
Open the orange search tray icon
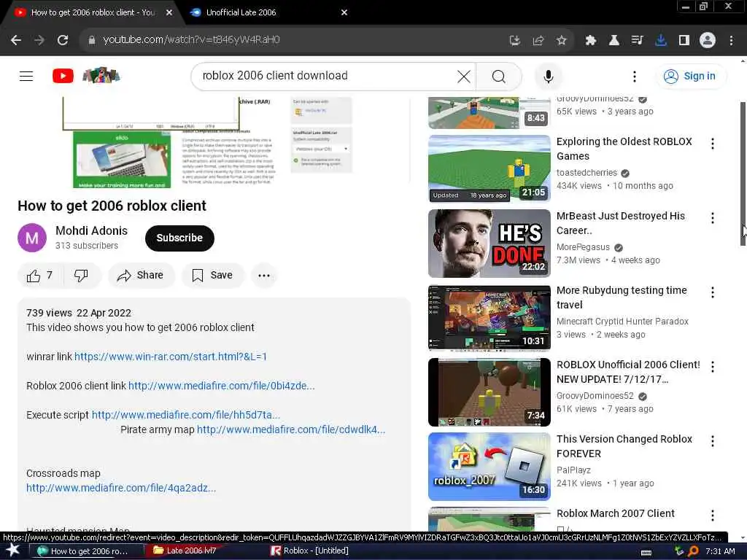click(693, 551)
